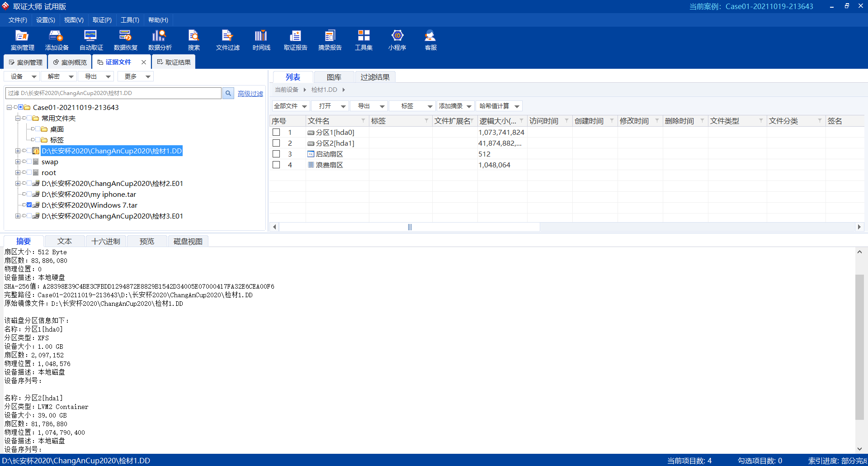Uncheck the Windows 7.tar tree checkbox
The height and width of the screenshot is (466, 868).
pos(29,205)
